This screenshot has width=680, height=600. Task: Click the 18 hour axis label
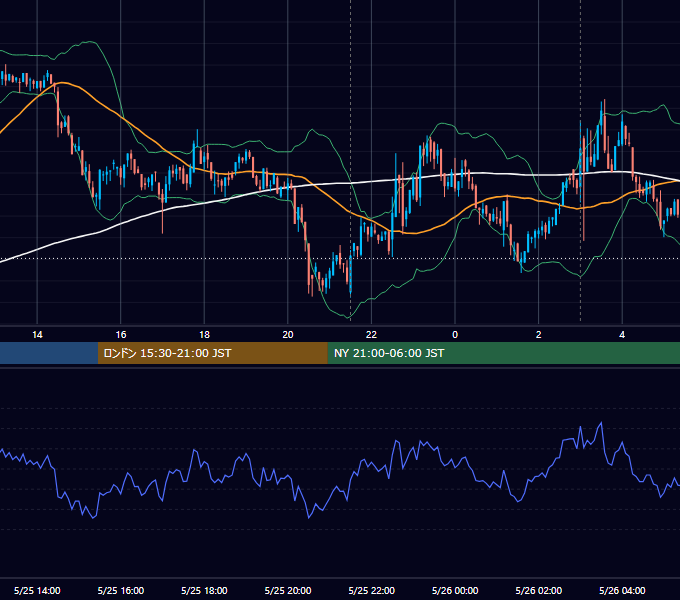tap(204, 335)
